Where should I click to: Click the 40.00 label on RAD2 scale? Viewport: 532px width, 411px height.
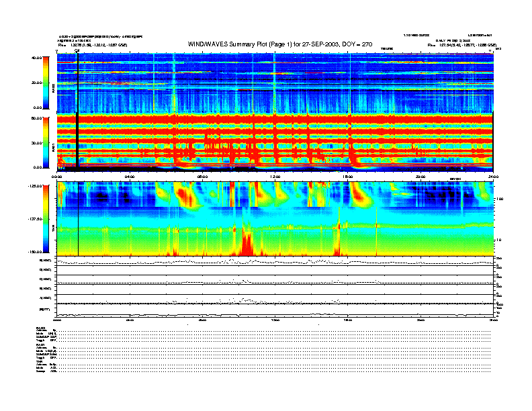coord(36,58)
